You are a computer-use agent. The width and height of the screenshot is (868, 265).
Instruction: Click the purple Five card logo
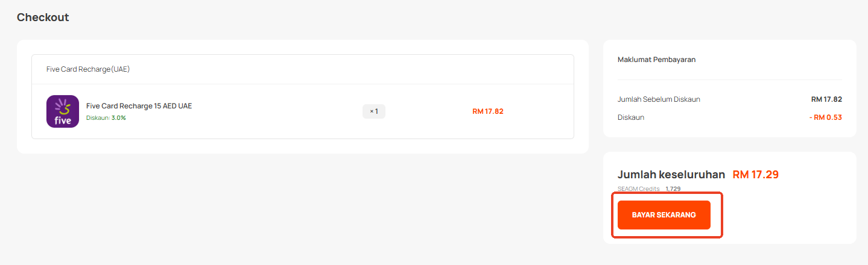coord(63,111)
